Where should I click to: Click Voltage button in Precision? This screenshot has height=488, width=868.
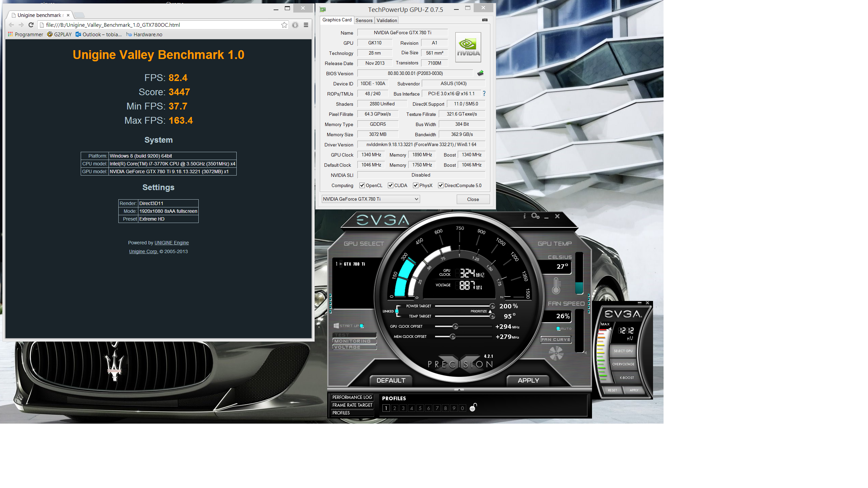click(x=354, y=347)
